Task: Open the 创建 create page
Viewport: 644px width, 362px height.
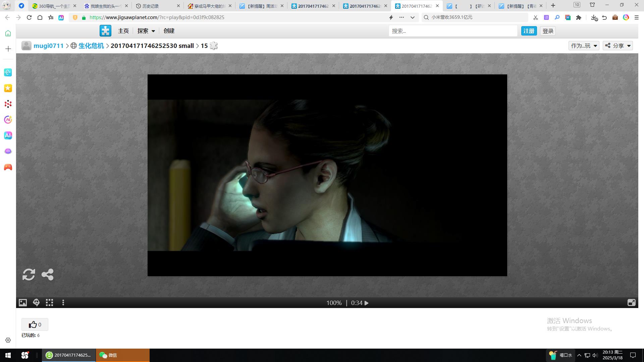Action: 169,31
